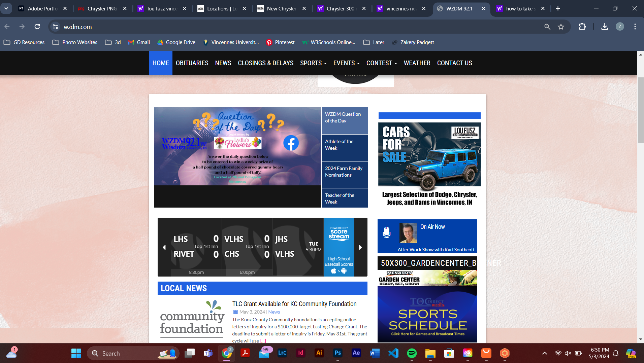Select Athlete of the Week slide
This screenshot has width=644, height=363.
[345, 148]
